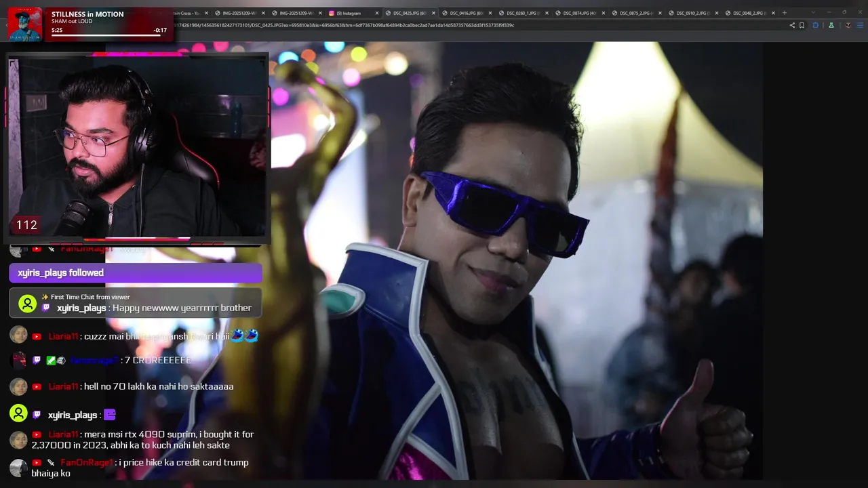Click the YouTube icon beside the hell no message
This screenshot has height=488, width=868.
(37, 386)
